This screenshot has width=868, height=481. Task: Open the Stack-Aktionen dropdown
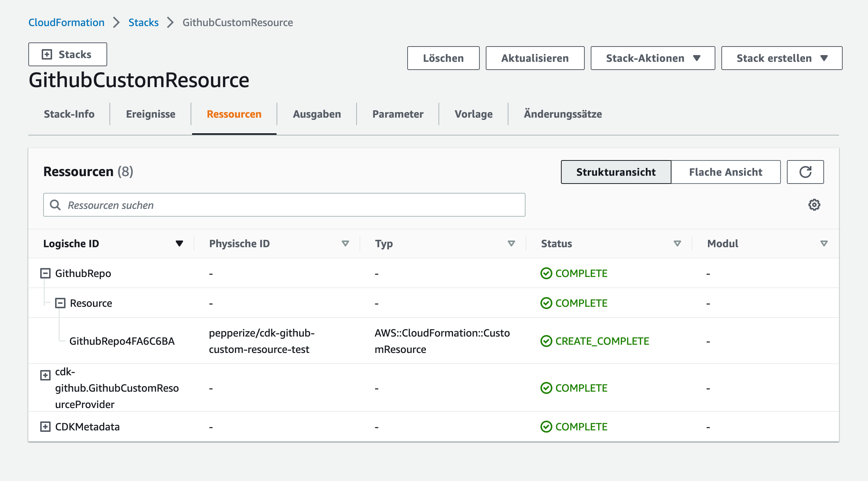[x=652, y=58]
